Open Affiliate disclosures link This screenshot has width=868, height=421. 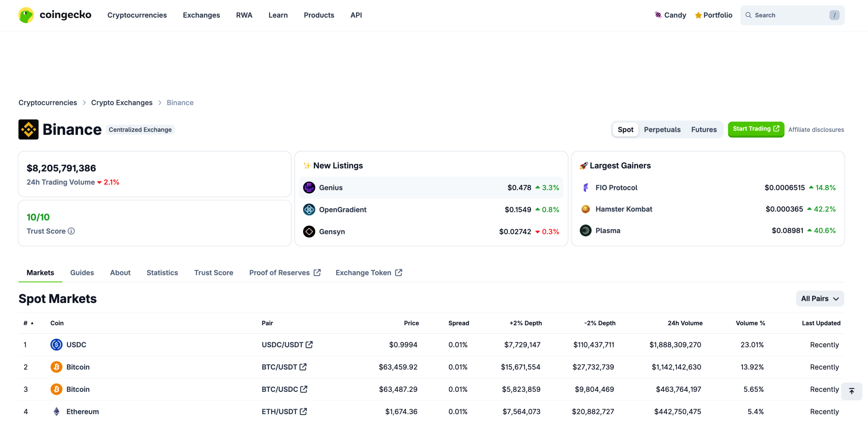816,130
